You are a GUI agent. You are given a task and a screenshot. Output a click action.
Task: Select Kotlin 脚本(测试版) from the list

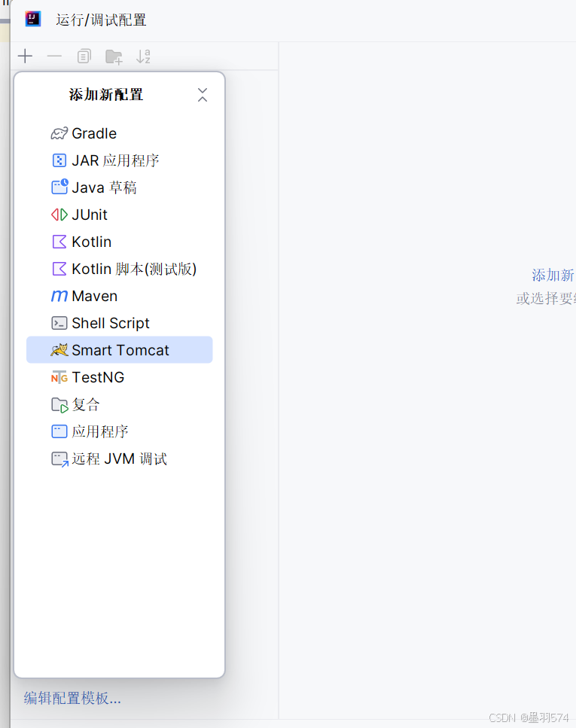[x=120, y=269]
